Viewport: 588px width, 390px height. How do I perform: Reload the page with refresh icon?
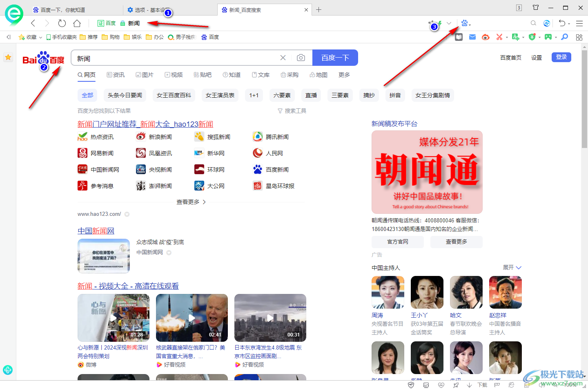coord(62,23)
